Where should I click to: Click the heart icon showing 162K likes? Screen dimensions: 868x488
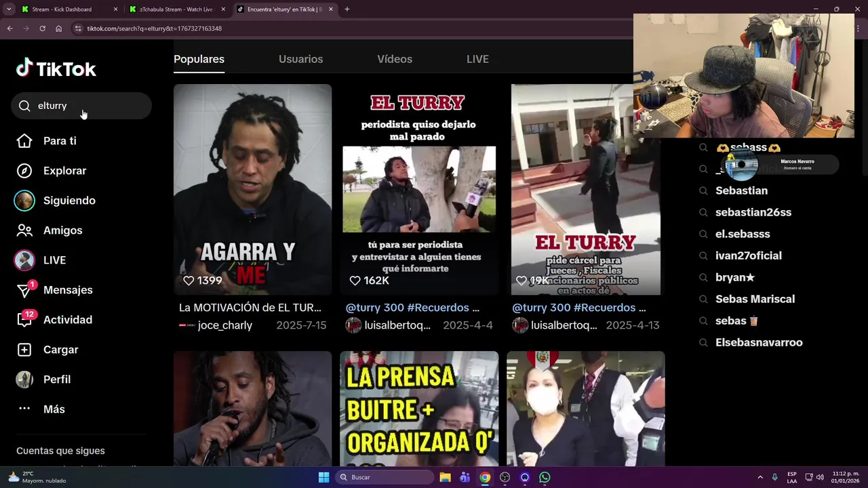click(x=355, y=281)
